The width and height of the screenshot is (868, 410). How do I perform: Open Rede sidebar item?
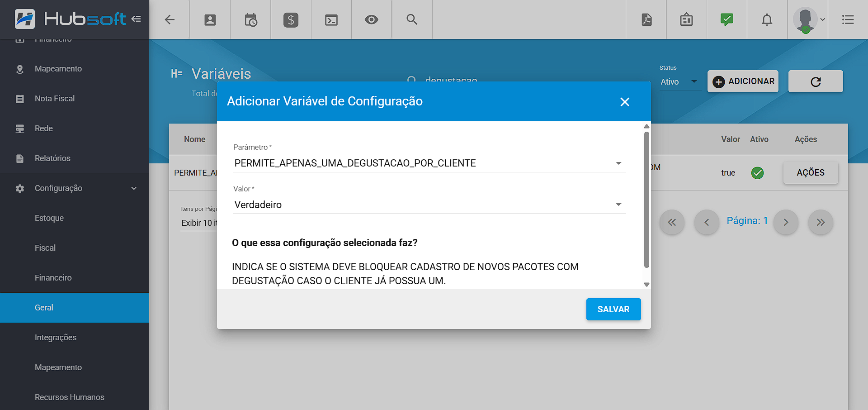coord(75,129)
